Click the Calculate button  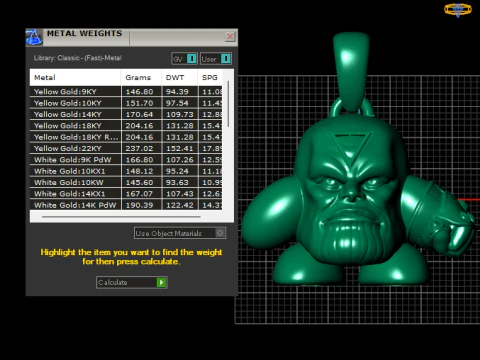132,283
